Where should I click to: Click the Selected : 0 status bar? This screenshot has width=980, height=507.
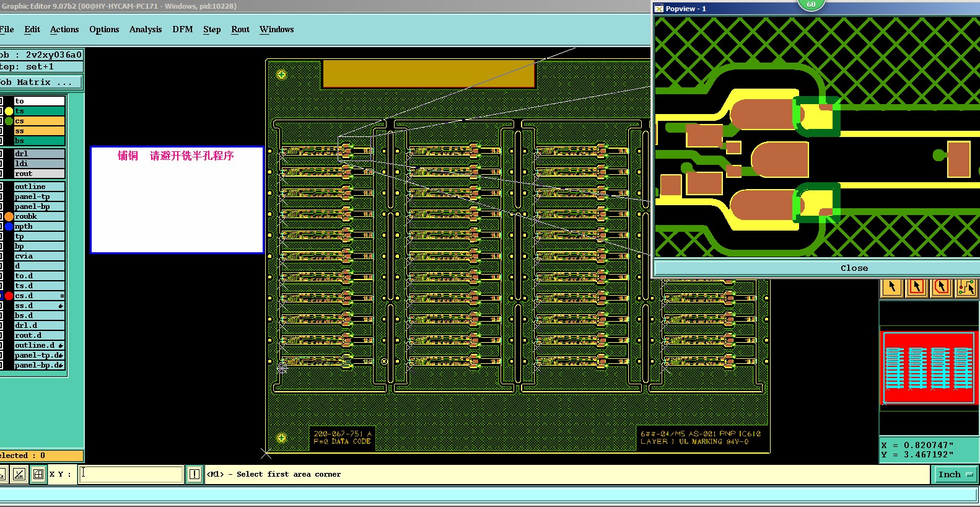pos(41,456)
